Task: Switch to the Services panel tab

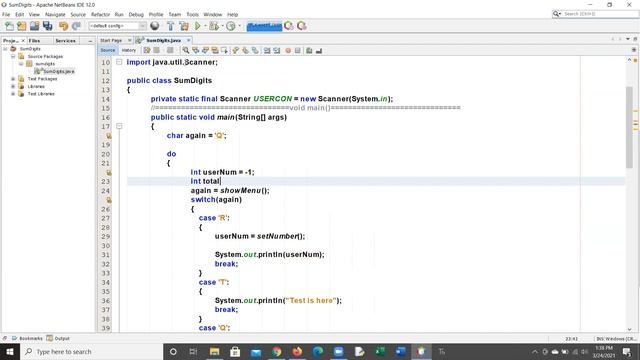Action: coord(65,41)
